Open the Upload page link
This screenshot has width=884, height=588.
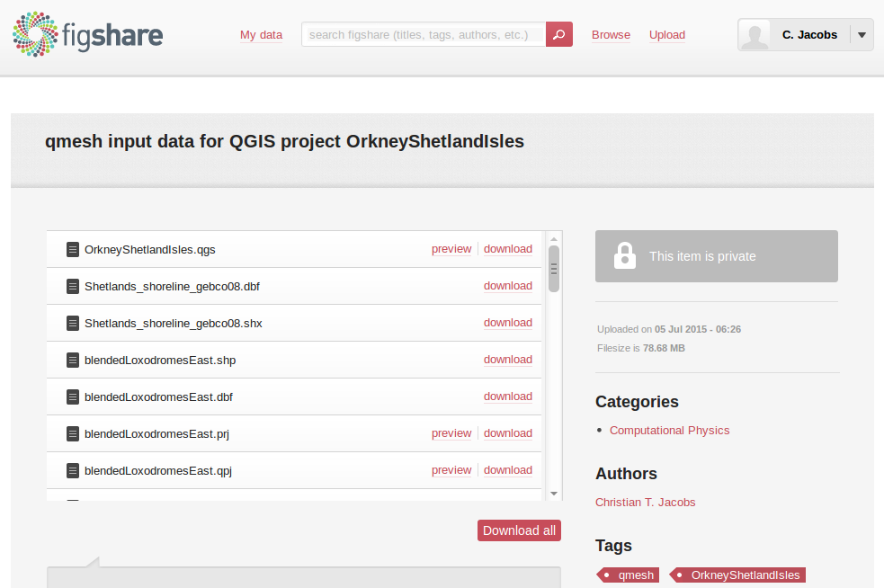667,35
